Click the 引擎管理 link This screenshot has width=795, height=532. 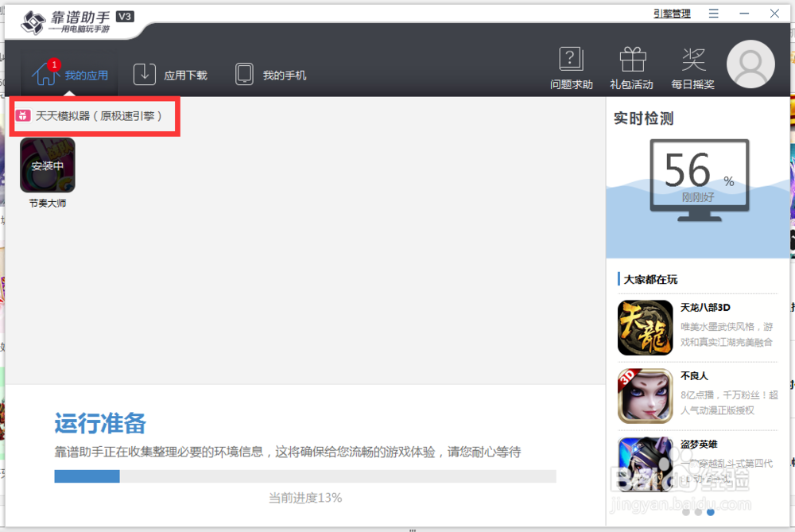pos(672,14)
